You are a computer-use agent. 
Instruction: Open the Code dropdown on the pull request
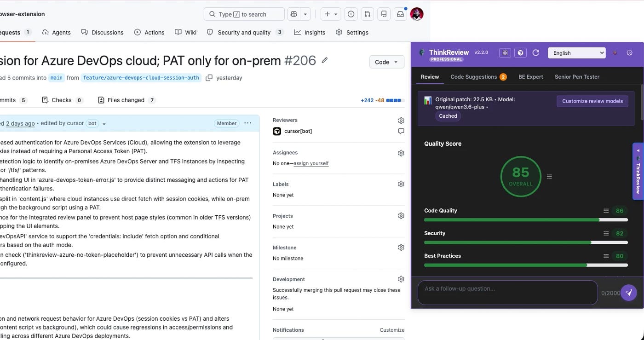click(386, 62)
